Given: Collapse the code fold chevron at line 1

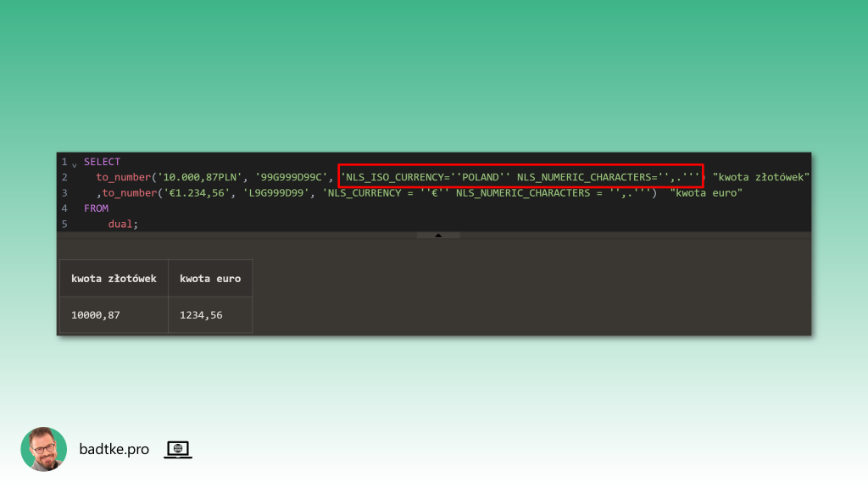Looking at the screenshot, I should point(75,163).
